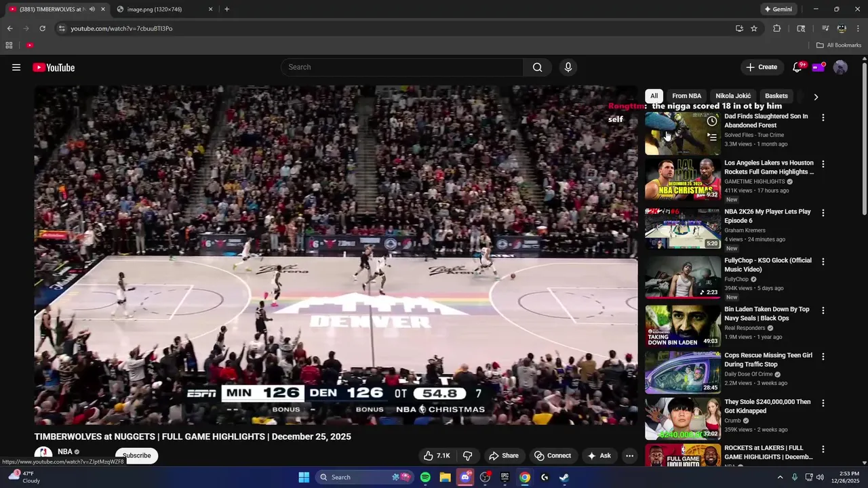Show more filter chips with right arrow
Image resolution: width=868 pixels, height=488 pixels.
coord(816,97)
